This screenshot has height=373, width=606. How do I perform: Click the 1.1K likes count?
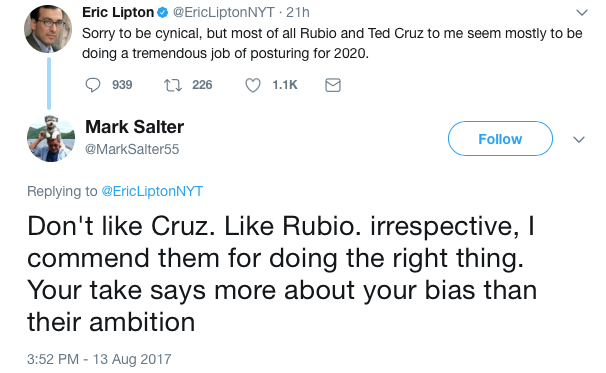[x=285, y=85]
